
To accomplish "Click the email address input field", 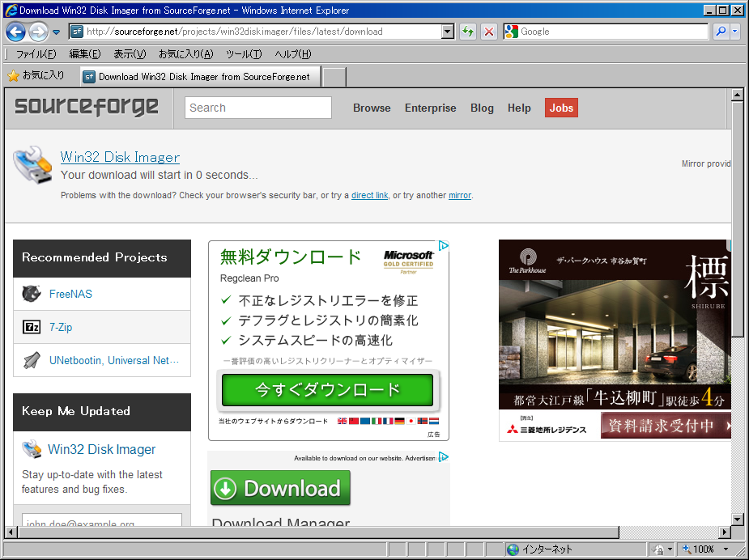I will tap(102, 520).
